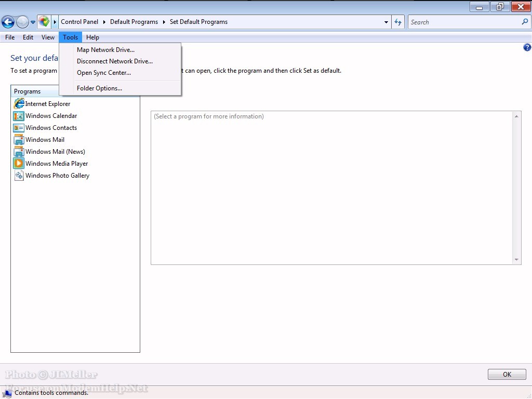Expand the arrow after Control Panel breadcrumb

point(104,22)
